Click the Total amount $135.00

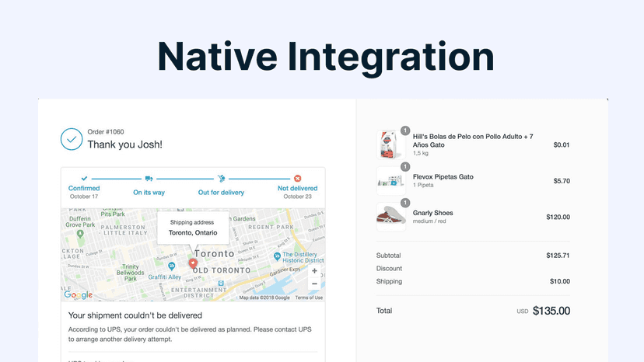pyautogui.click(x=551, y=311)
